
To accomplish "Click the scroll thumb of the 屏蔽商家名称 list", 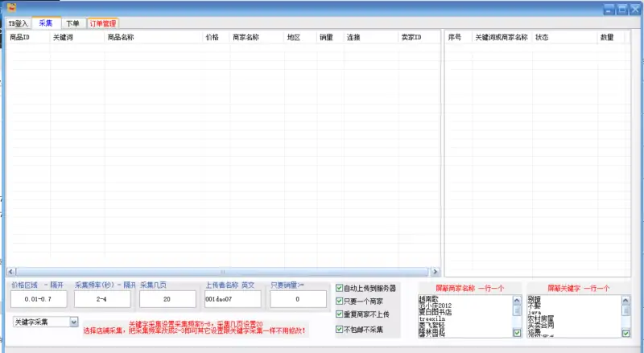I will (517, 310).
